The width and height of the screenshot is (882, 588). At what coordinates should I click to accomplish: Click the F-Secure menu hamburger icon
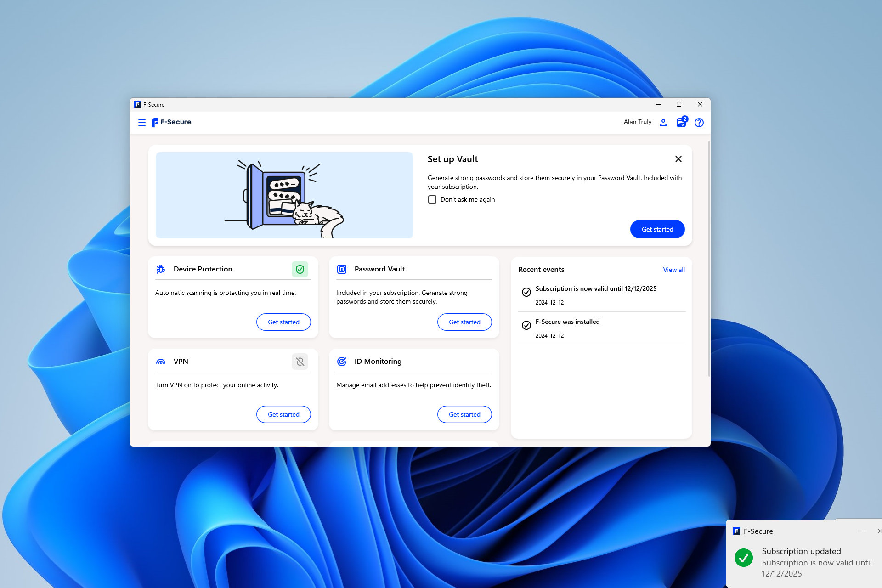point(142,122)
